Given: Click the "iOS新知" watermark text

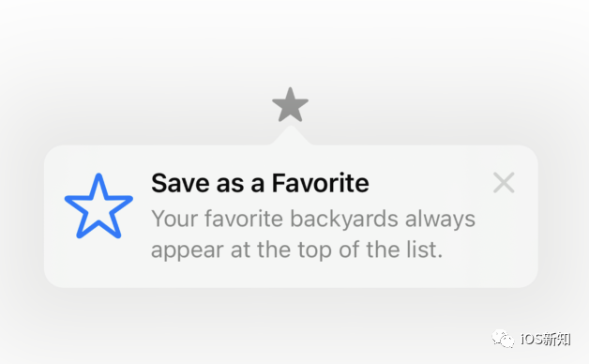Looking at the screenshot, I should [x=546, y=340].
